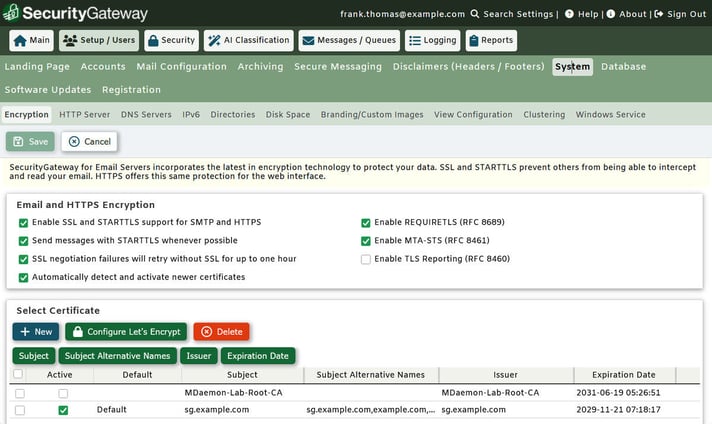The height and width of the screenshot is (424, 712).
Task: Toggle SSL negotiation failures retry checkbox
Action: pos(23,259)
